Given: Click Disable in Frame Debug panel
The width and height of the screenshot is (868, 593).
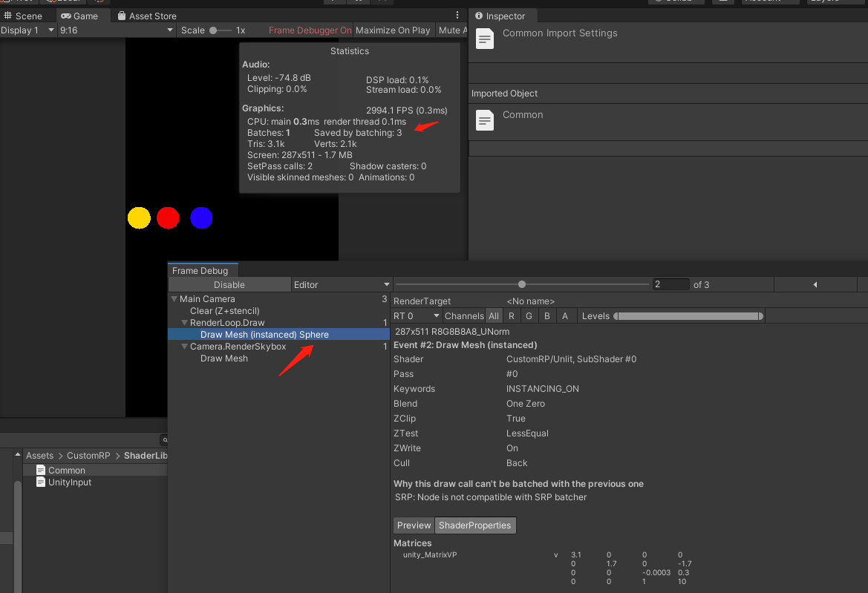Looking at the screenshot, I should 229,285.
